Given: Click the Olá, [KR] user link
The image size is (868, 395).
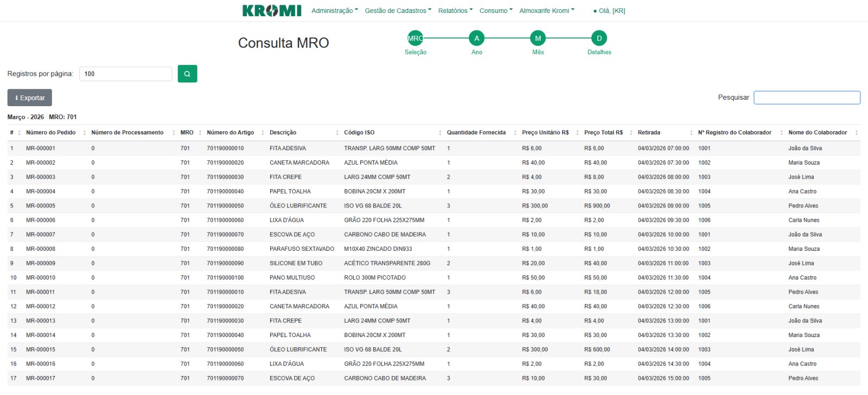Looking at the screenshot, I should pyautogui.click(x=609, y=11).
